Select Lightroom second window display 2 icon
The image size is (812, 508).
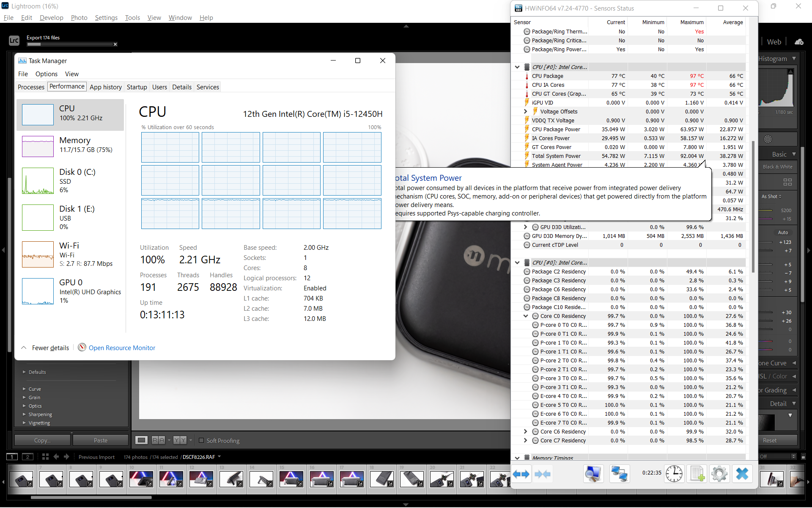click(27, 457)
